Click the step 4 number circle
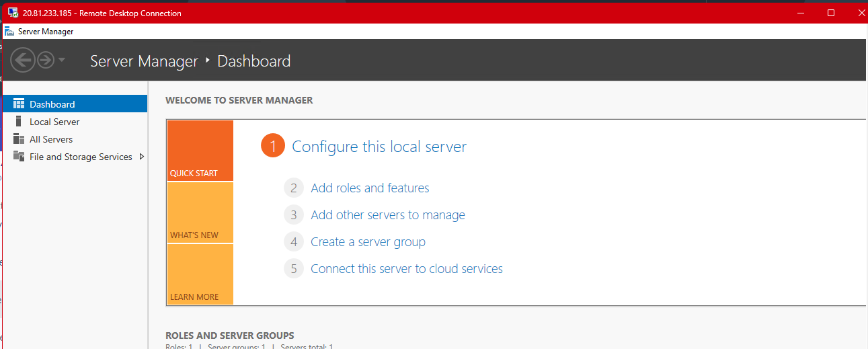 click(x=294, y=241)
